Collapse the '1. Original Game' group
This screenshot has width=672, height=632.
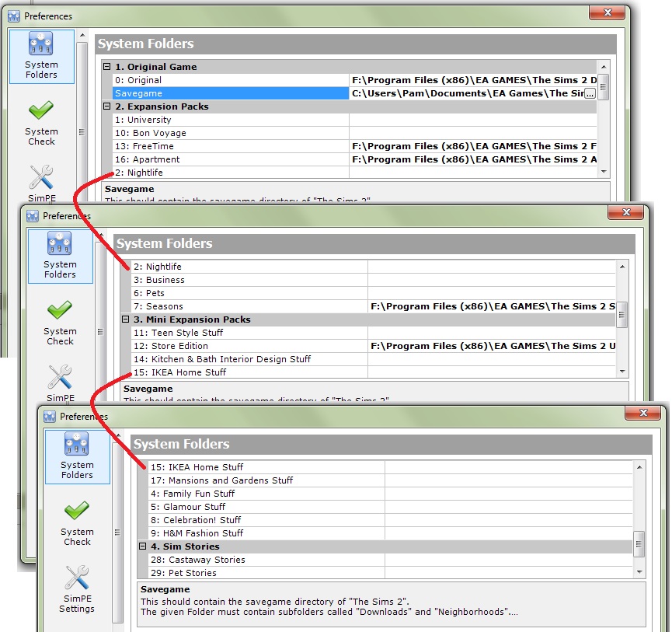105,67
